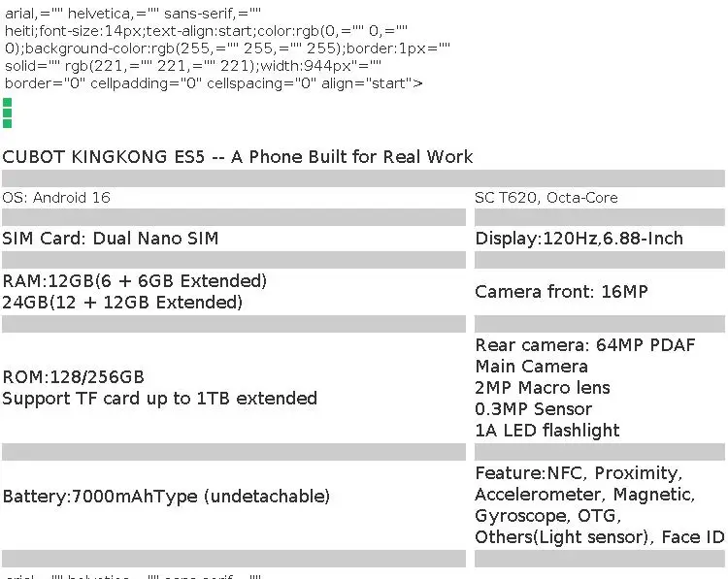Click the 24GB(12 + 12GB Extended) line
This screenshot has height=579, width=728.
[x=122, y=303]
